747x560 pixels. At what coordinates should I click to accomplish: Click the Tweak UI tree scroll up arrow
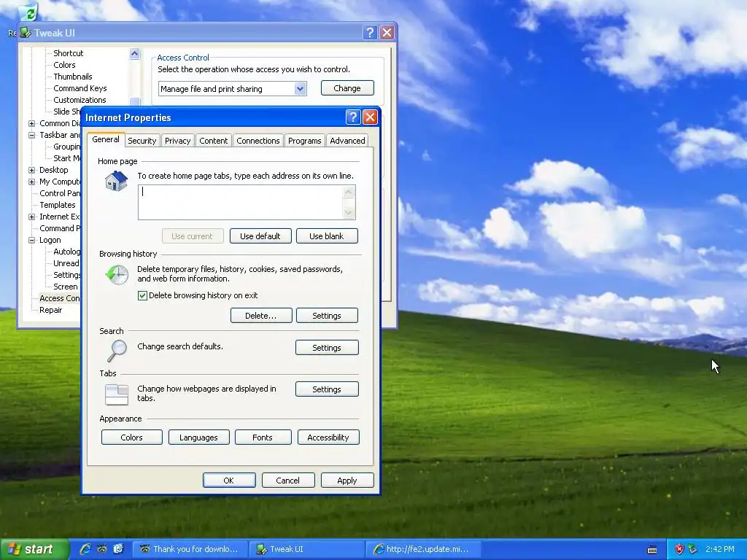tap(135, 53)
